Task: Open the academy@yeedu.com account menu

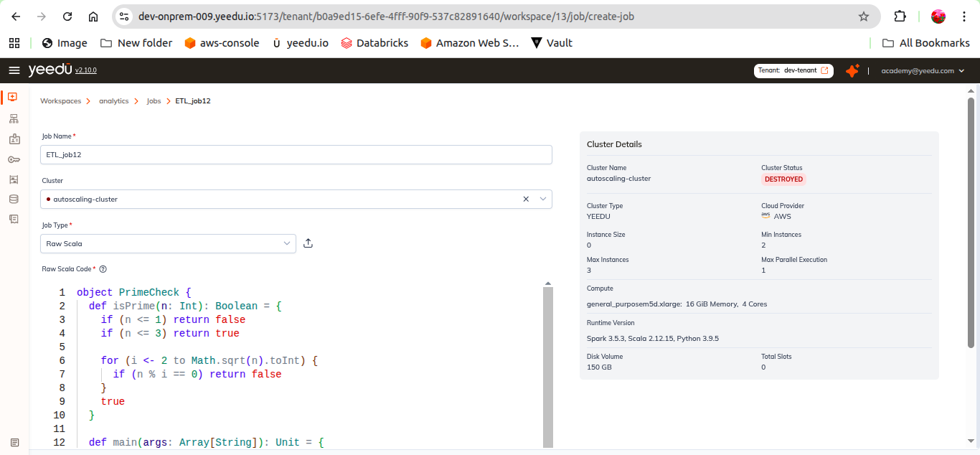Action: point(923,70)
